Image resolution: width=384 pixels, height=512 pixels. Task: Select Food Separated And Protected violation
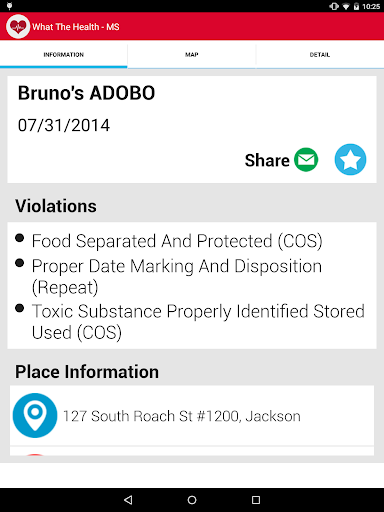tap(177, 241)
